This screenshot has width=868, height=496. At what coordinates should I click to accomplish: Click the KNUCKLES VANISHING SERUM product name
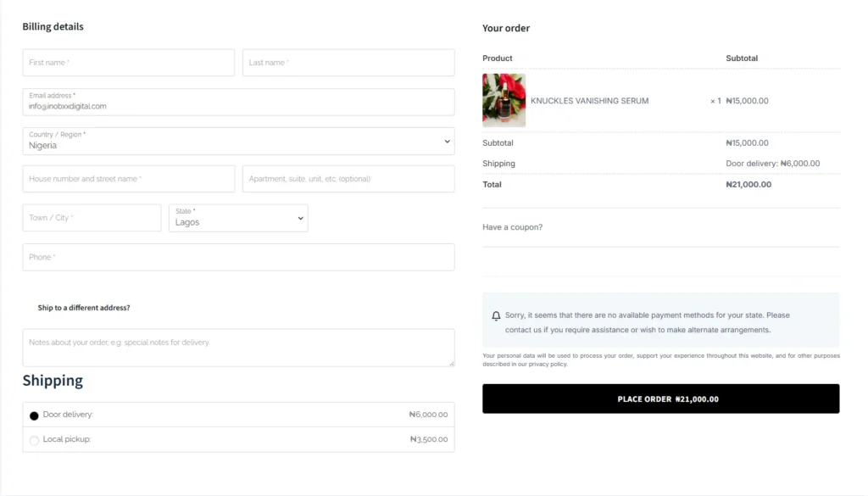tap(589, 101)
